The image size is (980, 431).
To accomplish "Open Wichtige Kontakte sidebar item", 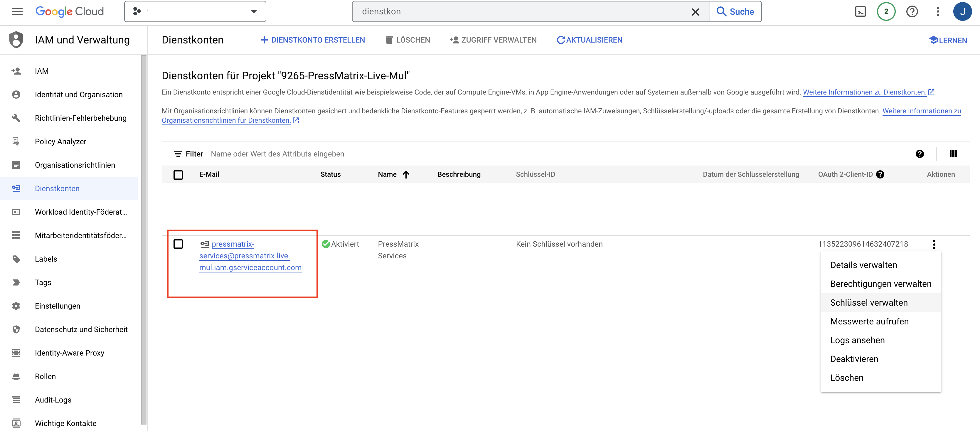I will pos(69,423).
